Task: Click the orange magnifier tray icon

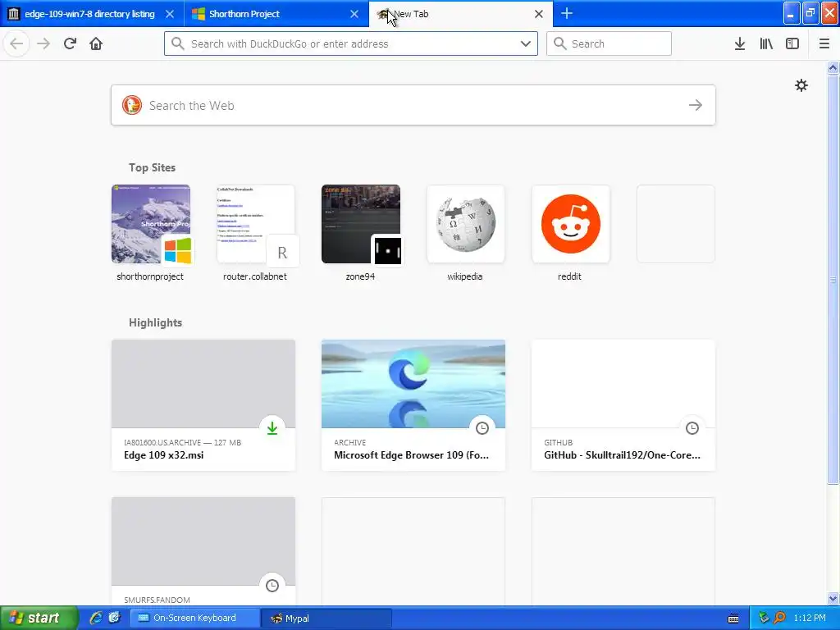Action: 779,618
